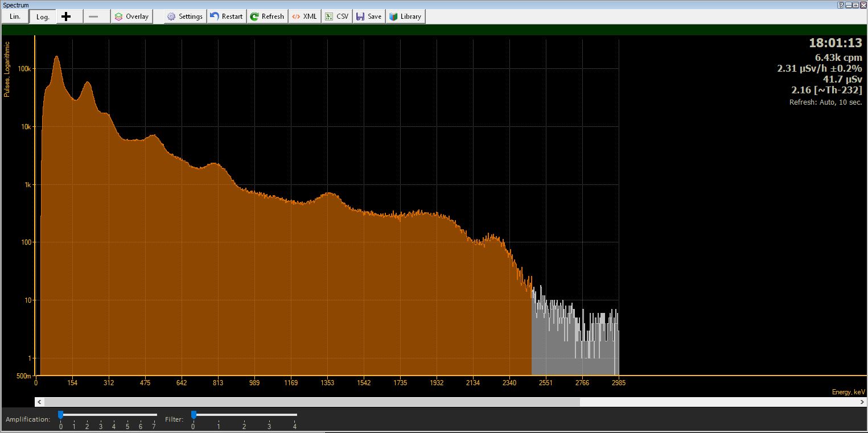Open the isotope Library
Image resolution: width=868 pixels, height=433 pixels.
[405, 17]
